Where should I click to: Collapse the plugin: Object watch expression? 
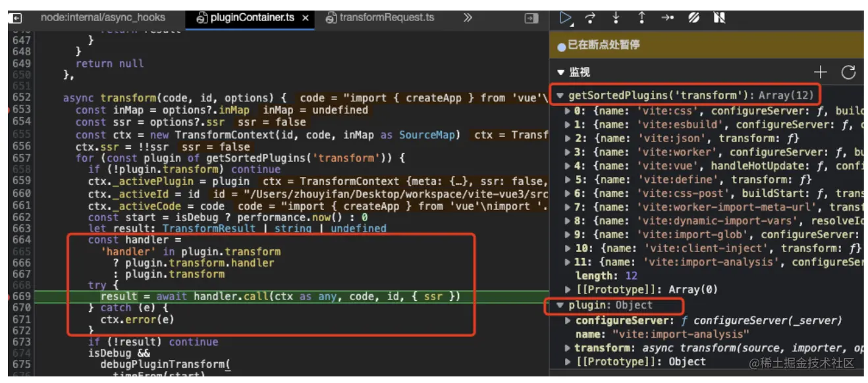[560, 305]
